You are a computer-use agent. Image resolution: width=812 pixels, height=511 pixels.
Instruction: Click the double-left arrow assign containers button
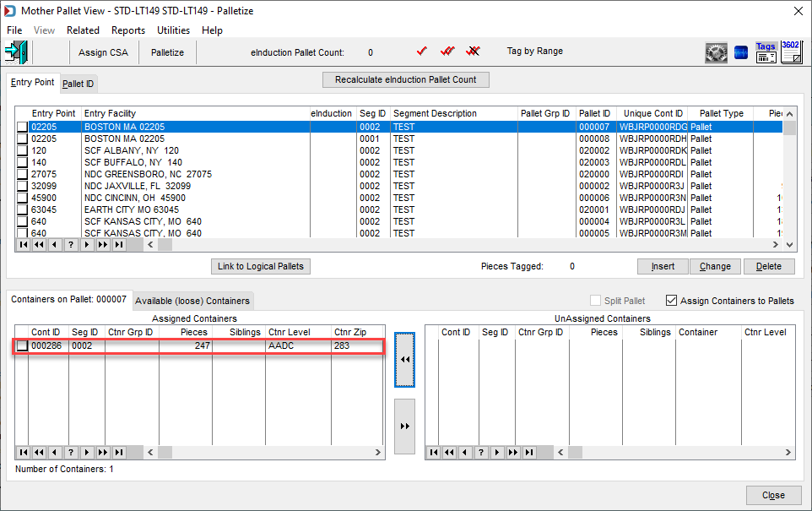(x=404, y=360)
